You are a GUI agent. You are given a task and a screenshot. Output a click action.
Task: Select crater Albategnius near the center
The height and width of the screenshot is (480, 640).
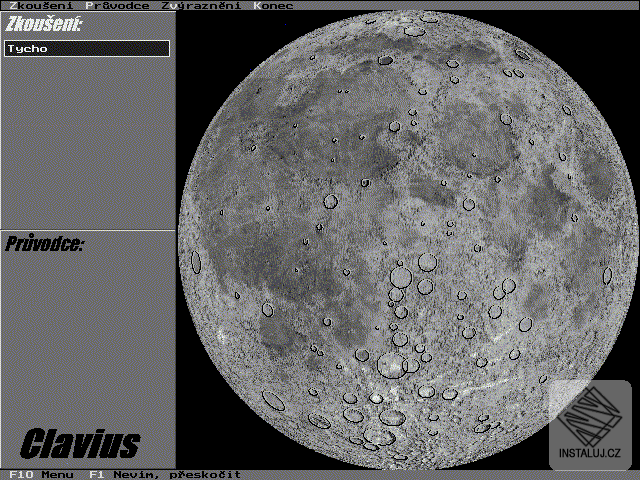click(425, 287)
